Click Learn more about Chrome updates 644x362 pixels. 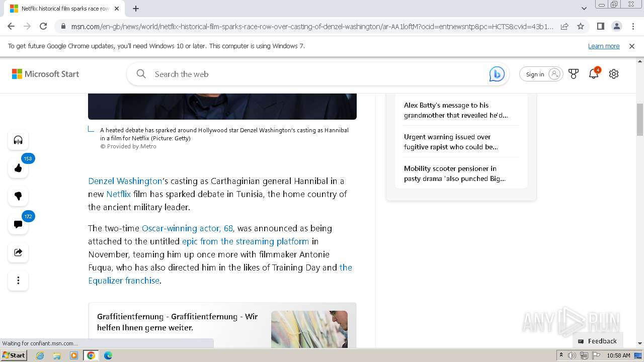click(x=604, y=46)
